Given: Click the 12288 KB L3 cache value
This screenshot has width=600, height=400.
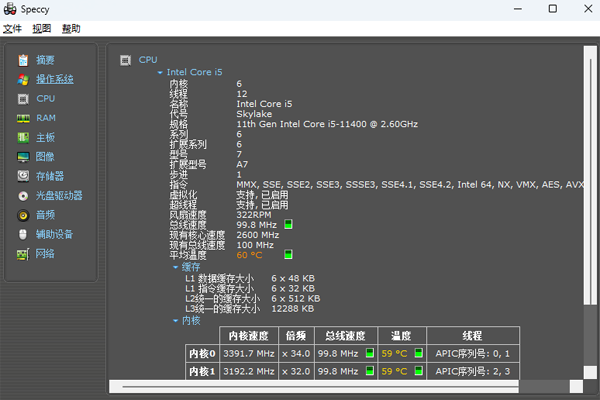Looking at the screenshot, I should (x=293, y=309).
